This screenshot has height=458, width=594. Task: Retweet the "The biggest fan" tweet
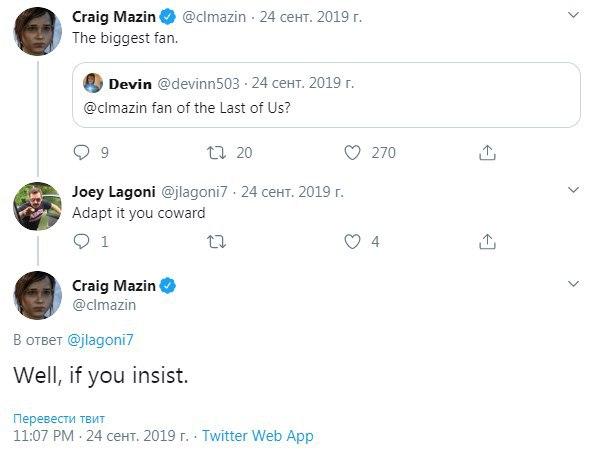point(216,152)
